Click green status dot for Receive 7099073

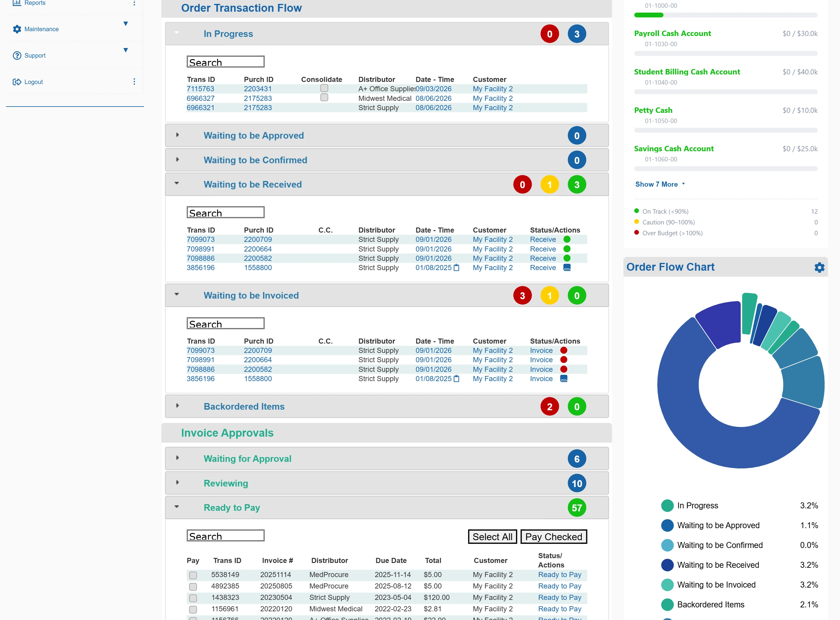click(567, 239)
